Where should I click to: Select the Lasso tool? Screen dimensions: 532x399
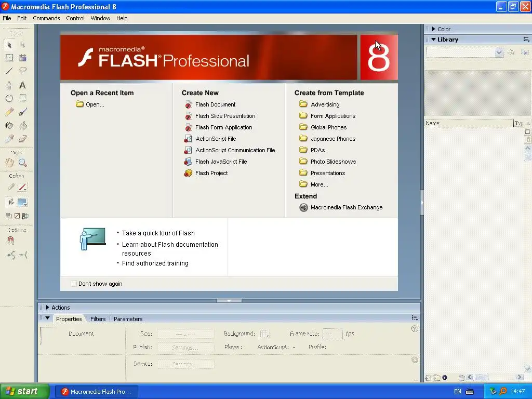tap(23, 71)
